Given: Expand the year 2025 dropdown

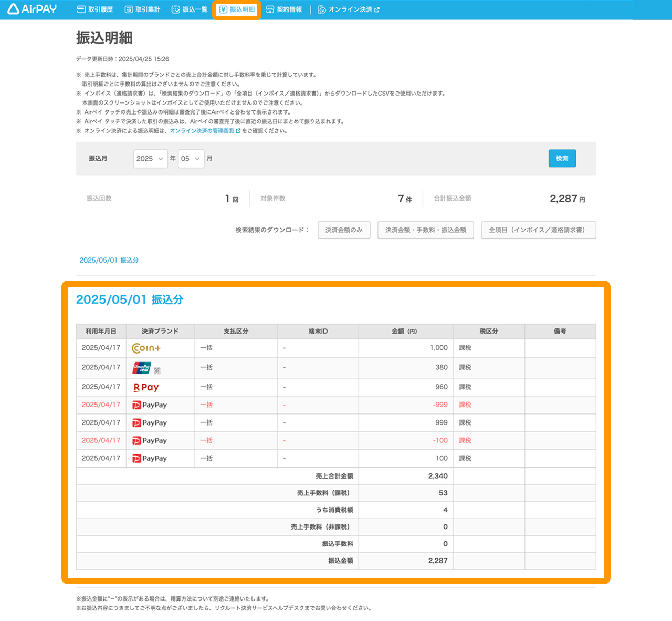Looking at the screenshot, I should pos(150,159).
